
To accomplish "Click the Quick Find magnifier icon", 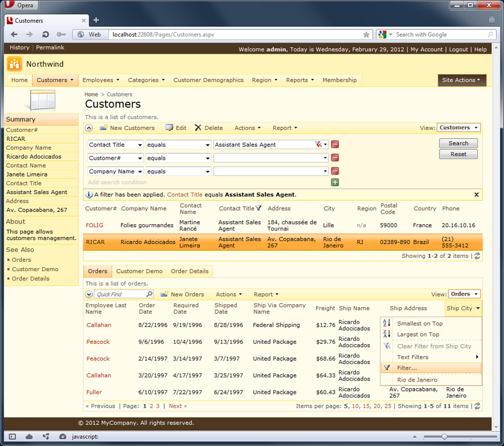I will pyautogui.click(x=149, y=294).
